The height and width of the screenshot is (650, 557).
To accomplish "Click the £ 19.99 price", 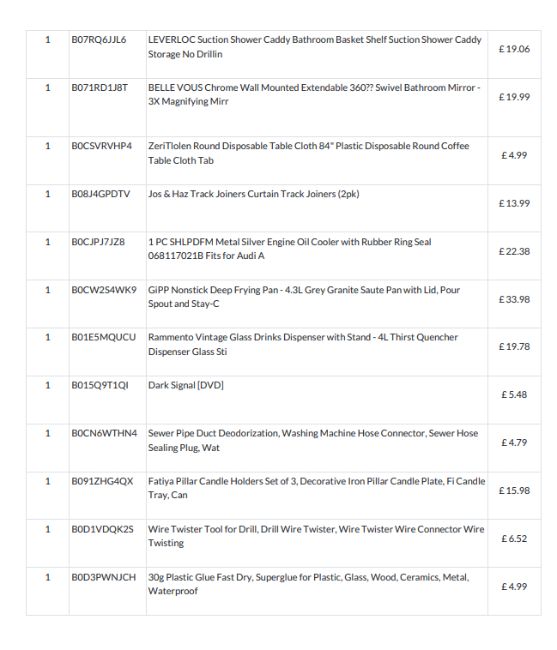I will (514, 97).
